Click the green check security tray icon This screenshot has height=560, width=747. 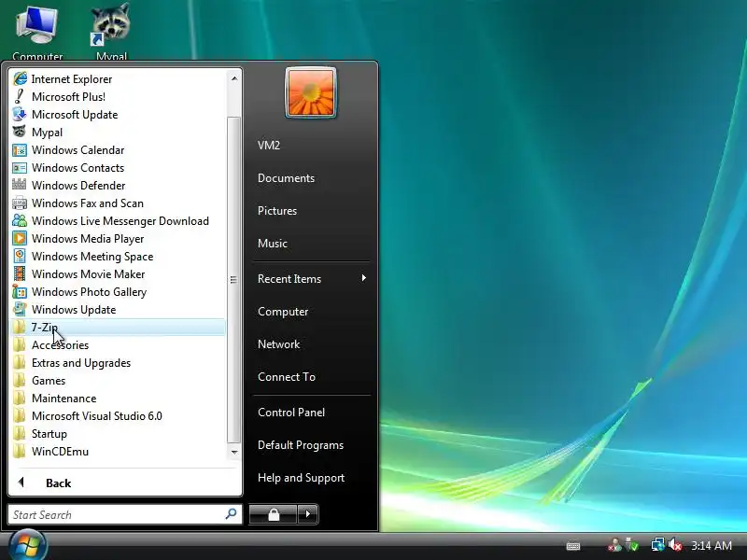632,545
